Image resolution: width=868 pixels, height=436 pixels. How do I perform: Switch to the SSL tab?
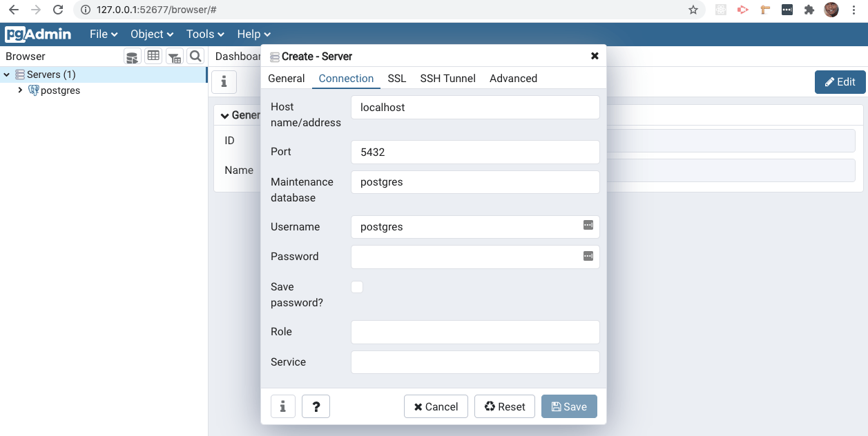(396, 79)
